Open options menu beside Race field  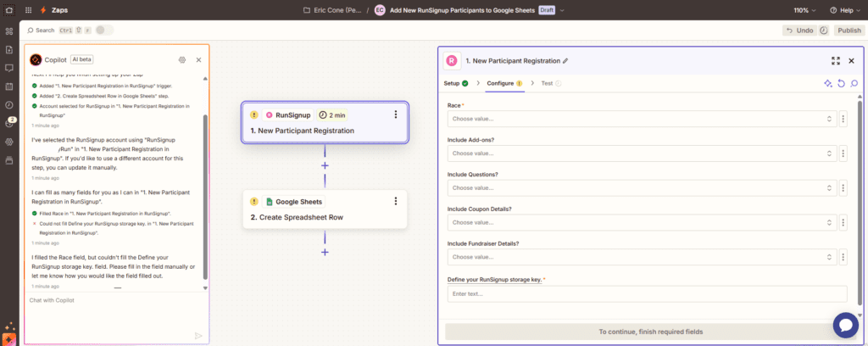[843, 119]
